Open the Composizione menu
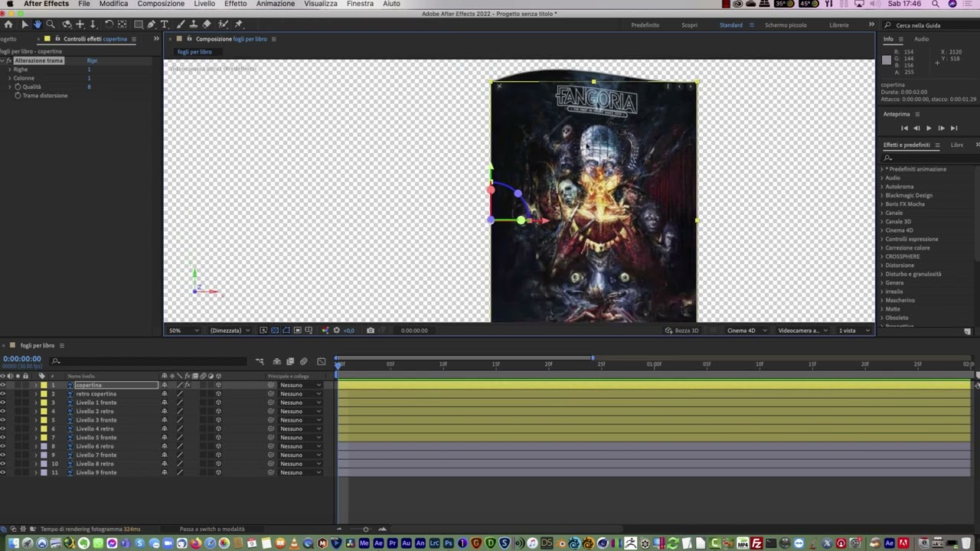This screenshot has width=980, height=551. point(161,4)
